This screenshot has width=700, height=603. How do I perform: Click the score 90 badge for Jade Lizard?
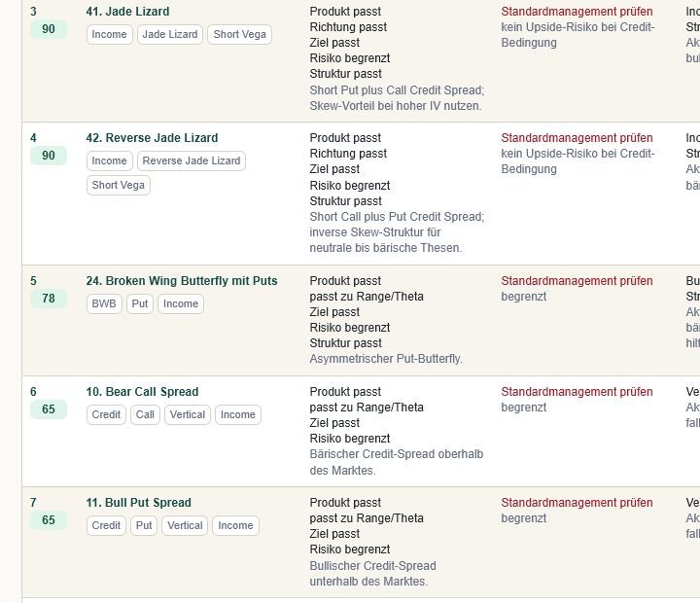point(49,29)
